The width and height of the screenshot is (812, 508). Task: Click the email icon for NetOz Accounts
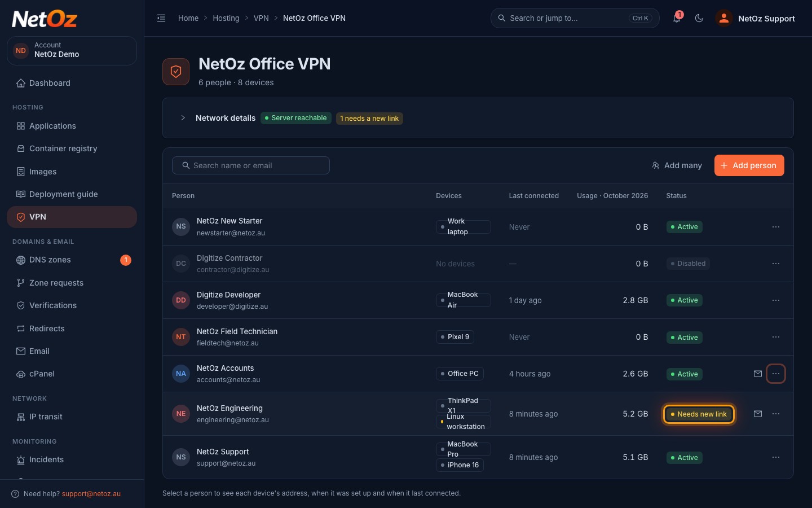758,374
